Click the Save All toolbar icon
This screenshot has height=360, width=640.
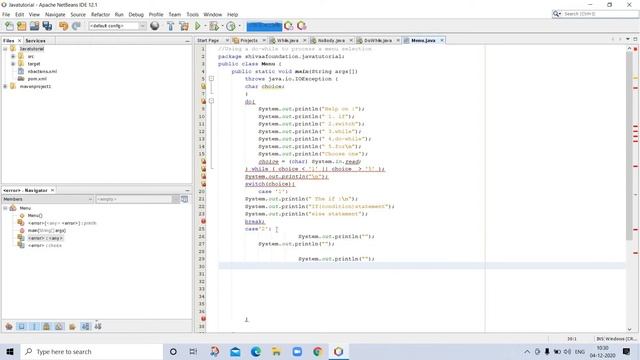(47, 26)
